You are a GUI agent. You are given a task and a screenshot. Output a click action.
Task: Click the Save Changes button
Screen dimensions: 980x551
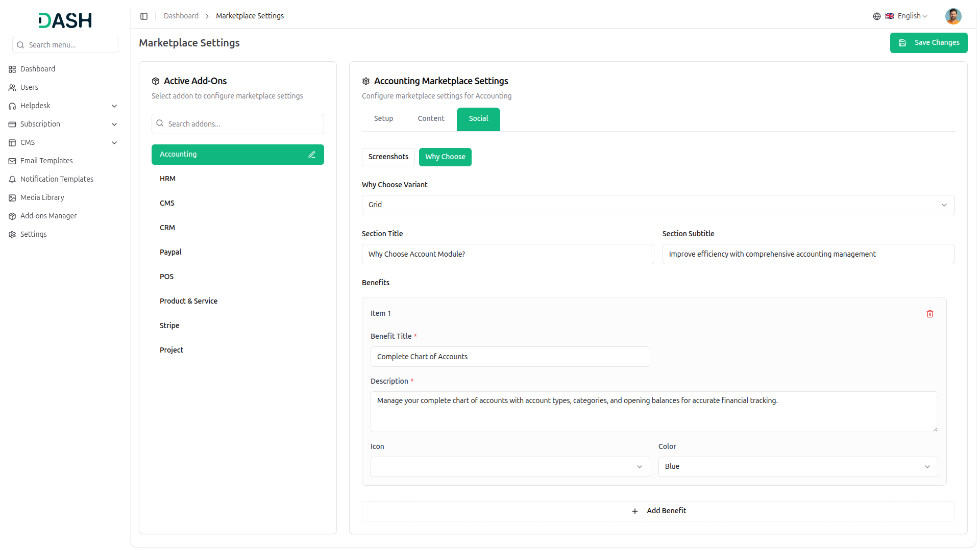pos(928,43)
